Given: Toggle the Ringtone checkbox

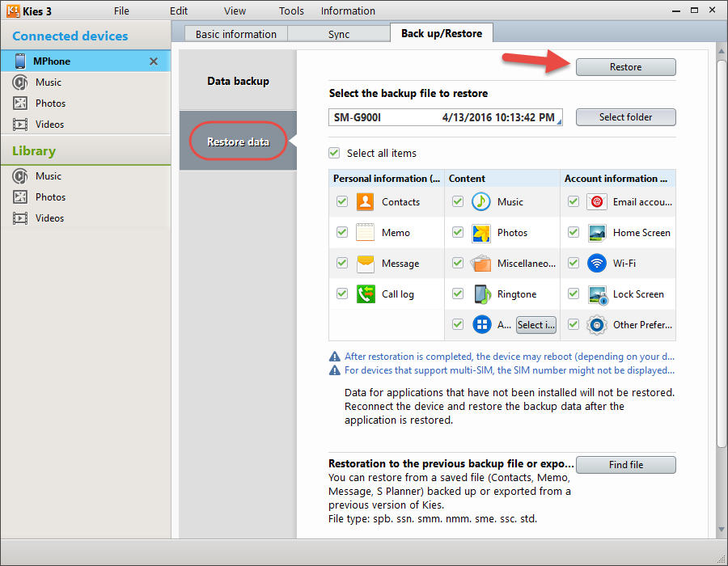Looking at the screenshot, I should click(x=458, y=294).
